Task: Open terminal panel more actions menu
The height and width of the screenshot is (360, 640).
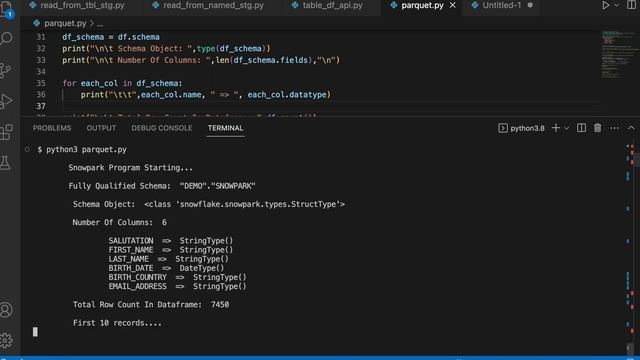Action: (x=614, y=128)
